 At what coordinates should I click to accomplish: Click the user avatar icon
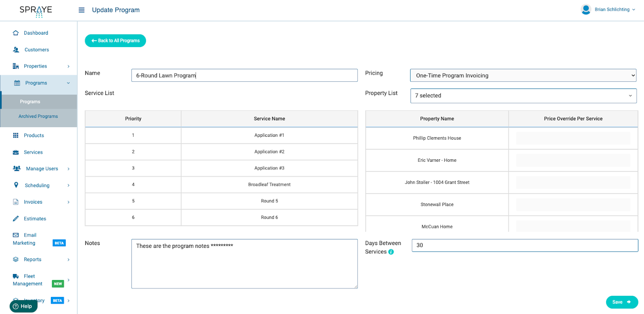(586, 10)
